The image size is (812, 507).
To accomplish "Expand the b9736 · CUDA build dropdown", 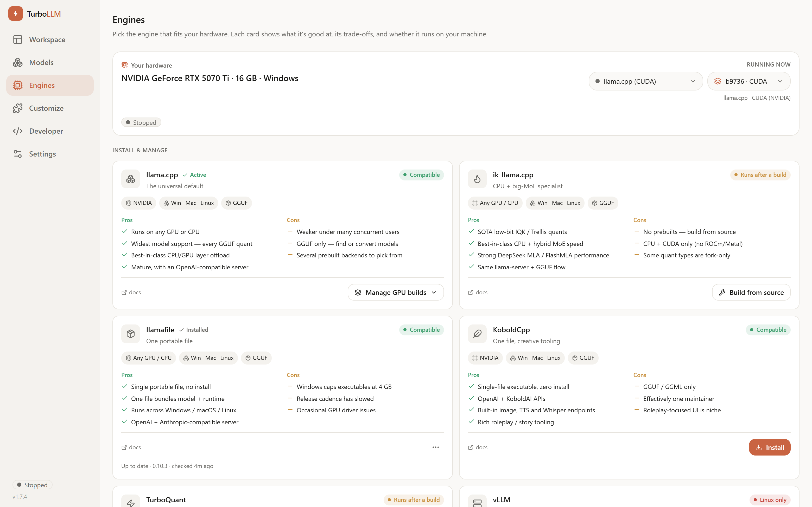I will 748,81.
